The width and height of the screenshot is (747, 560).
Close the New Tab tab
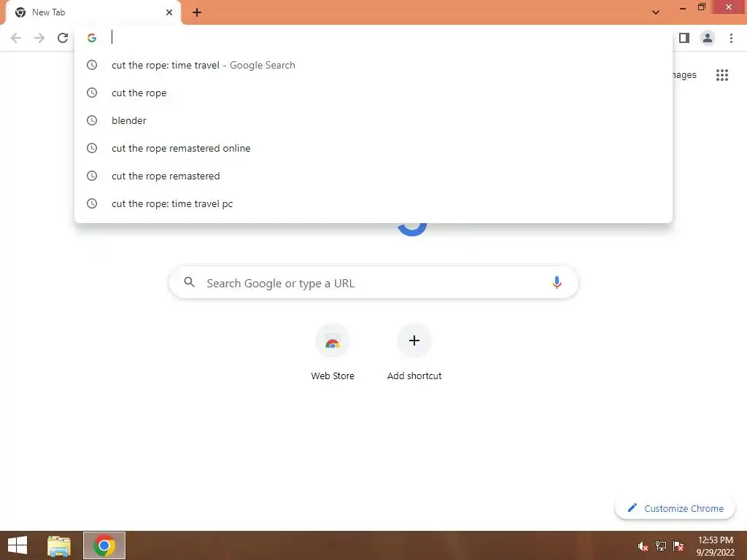click(169, 12)
